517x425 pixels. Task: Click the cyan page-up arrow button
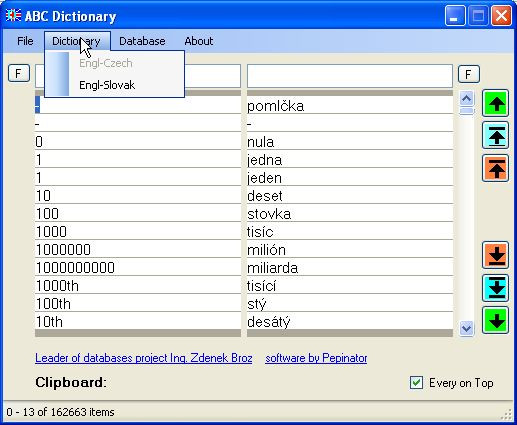[x=495, y=135]
